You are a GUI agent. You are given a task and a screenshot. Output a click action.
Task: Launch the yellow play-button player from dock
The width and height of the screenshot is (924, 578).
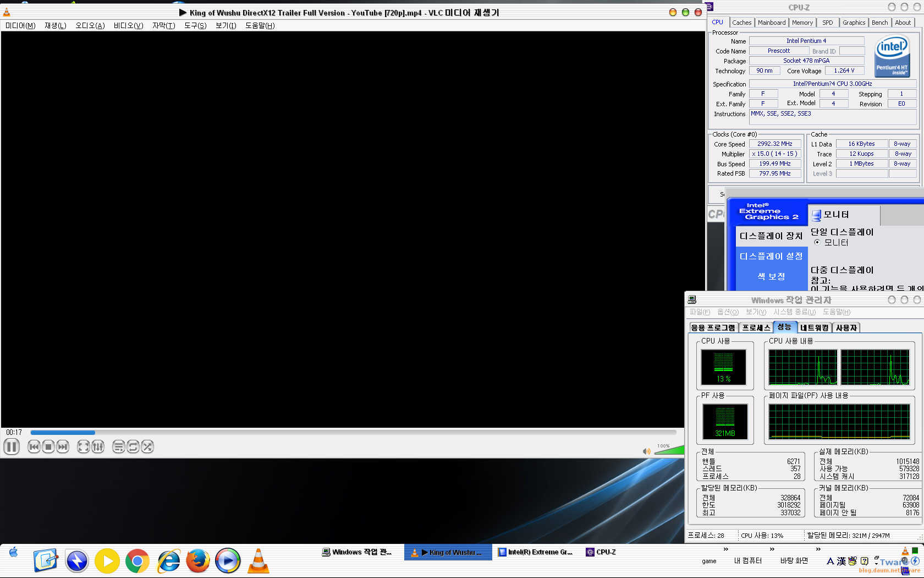pyautogui.click(x=107, y=561)
